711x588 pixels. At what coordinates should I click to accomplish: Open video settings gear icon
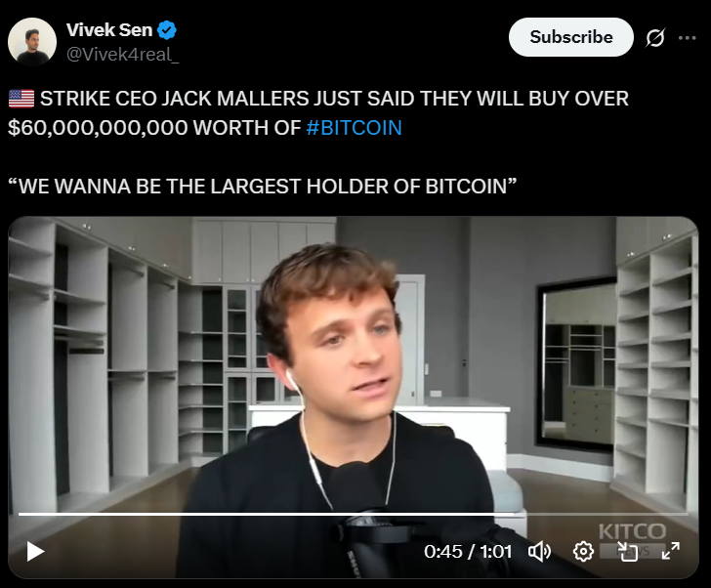point(583,552)
